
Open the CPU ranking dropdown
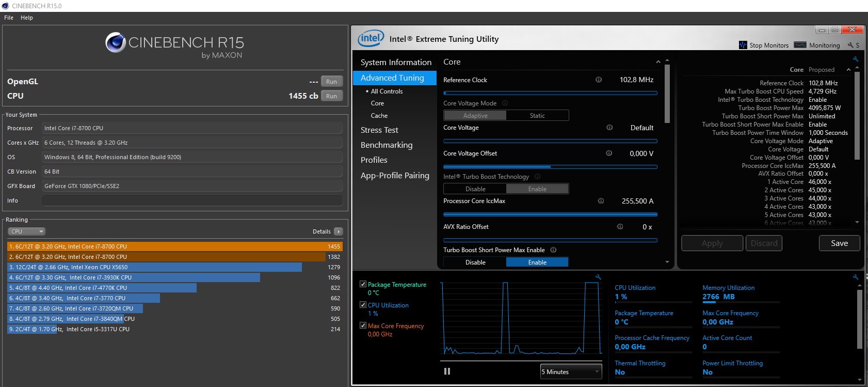(x=27, y=231)
